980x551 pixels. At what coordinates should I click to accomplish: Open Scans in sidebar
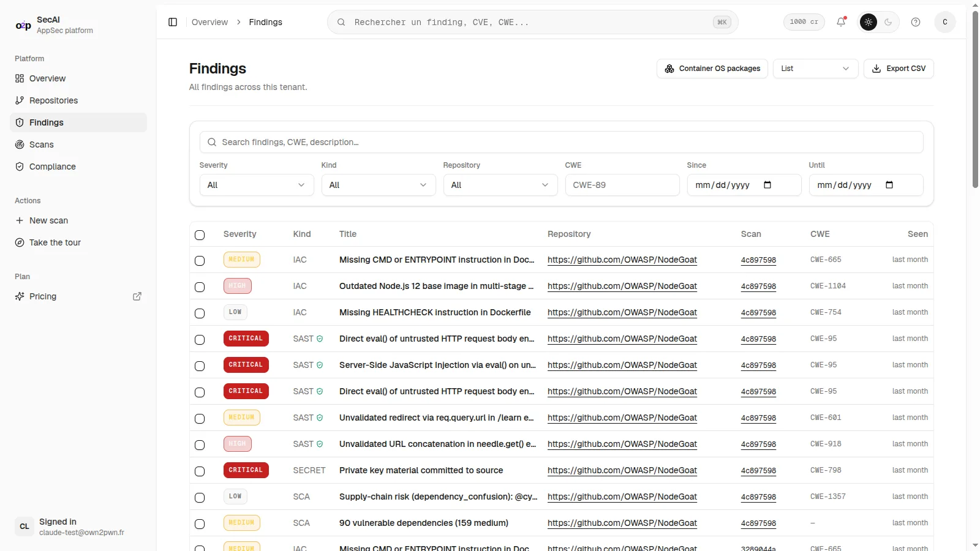78,144
